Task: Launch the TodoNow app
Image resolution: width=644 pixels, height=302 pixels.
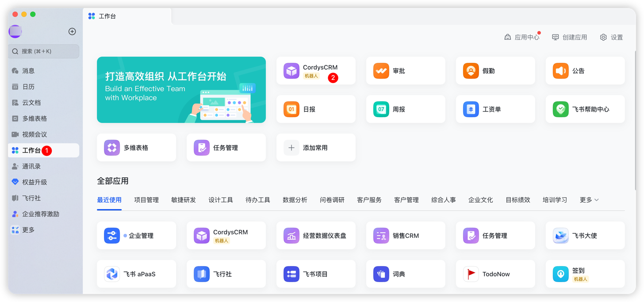Action: 495,274
